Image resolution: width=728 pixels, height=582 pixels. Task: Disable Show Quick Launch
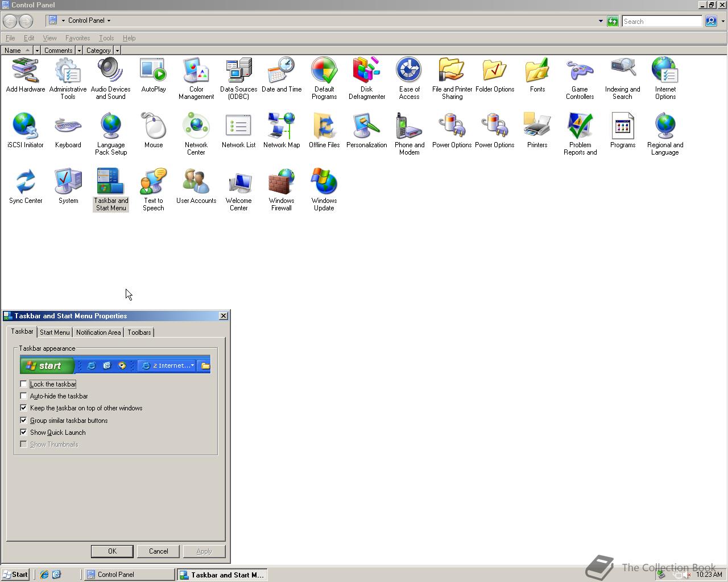click(23, 433)
